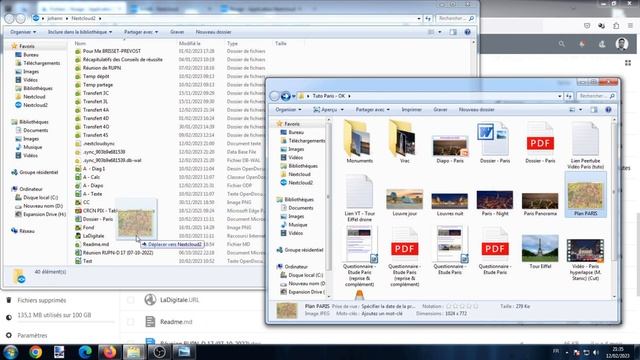
Task: Toggle grid view icon in Nextcloud web
Action: click(628, 63)
